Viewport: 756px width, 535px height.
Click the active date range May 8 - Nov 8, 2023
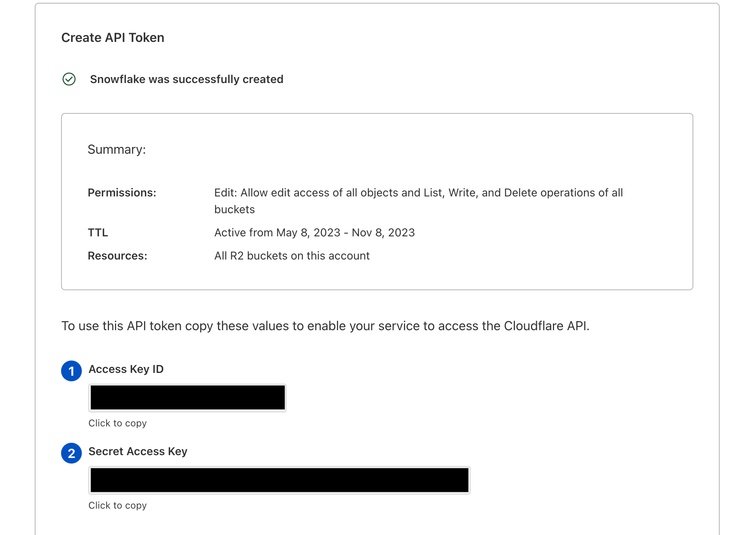point(315,232)
